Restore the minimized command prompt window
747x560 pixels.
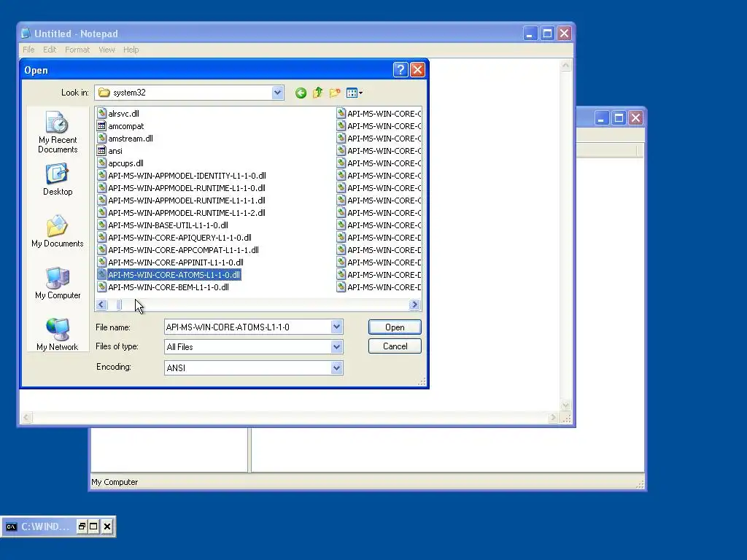click(82, 526)
